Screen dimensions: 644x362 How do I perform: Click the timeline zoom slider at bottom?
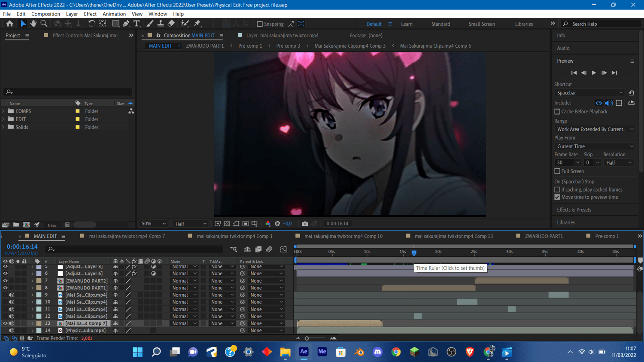click(307, 338)
